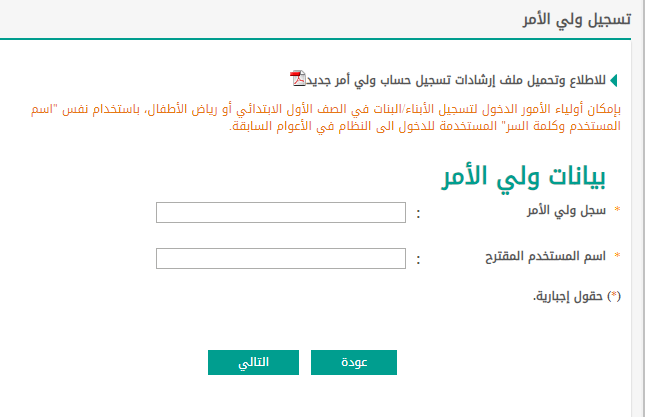Click the التالي button
The width and height of the screenshot is (645, 417).
pyautogui.click(x=253, y=362)
